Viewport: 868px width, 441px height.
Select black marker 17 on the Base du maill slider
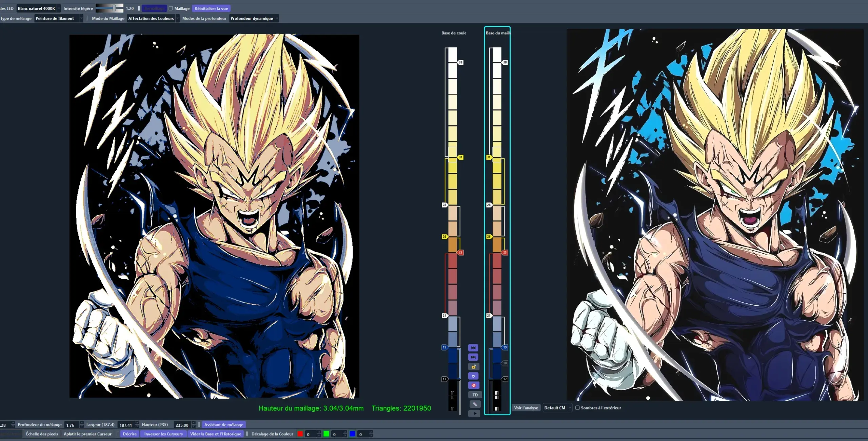(505, 379)
